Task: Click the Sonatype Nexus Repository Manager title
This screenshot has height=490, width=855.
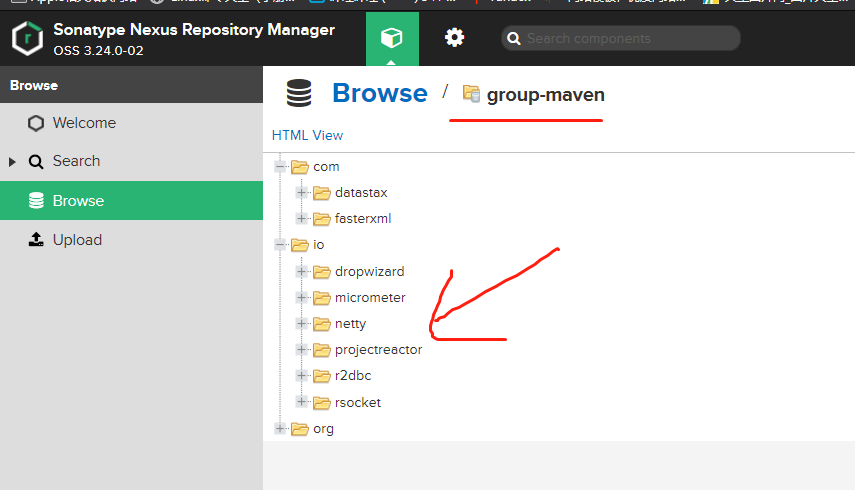Action: 194,29
